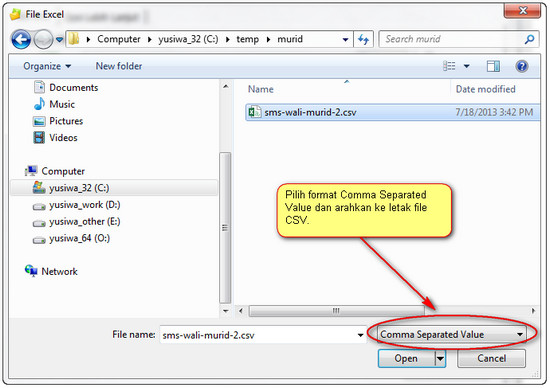The image size is (550, 388).
Task: Expand the File name dropdown arrow
Action: [x=360, y=335]
